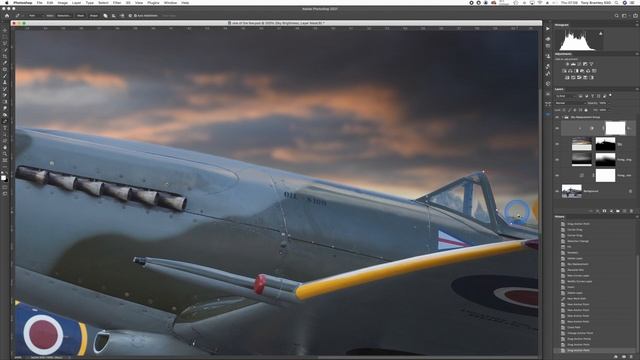Click the Shape button in options bar

[93, 16]
